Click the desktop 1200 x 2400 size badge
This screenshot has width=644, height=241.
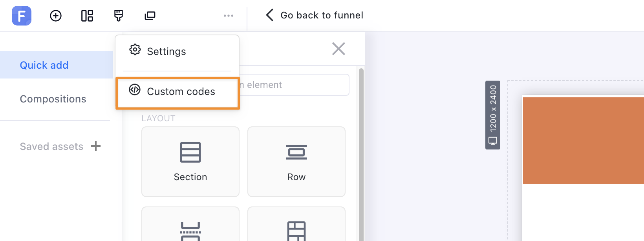tap(493, 115)
